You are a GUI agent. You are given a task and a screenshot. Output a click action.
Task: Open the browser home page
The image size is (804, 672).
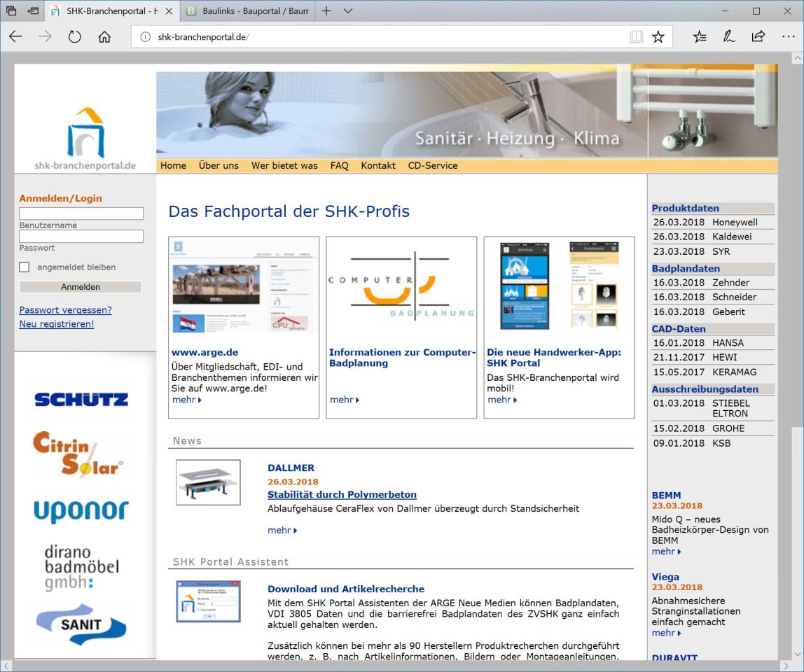tap(104, 37)
